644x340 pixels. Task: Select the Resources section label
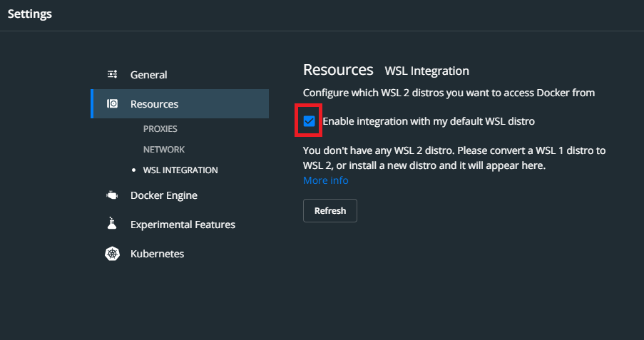(x=154, y=104)
